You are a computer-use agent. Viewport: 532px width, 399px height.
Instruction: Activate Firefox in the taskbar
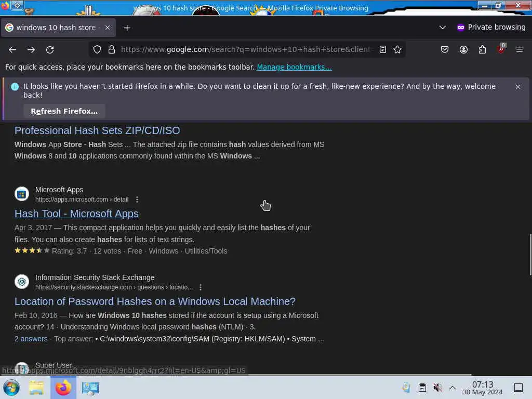coord(63,388)
